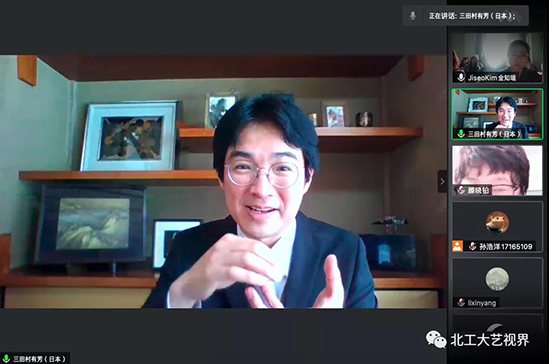Click the muted microphone icon beside 孙浩洋17165109
This screenshot has width=549, height=364.
(472, 246)
